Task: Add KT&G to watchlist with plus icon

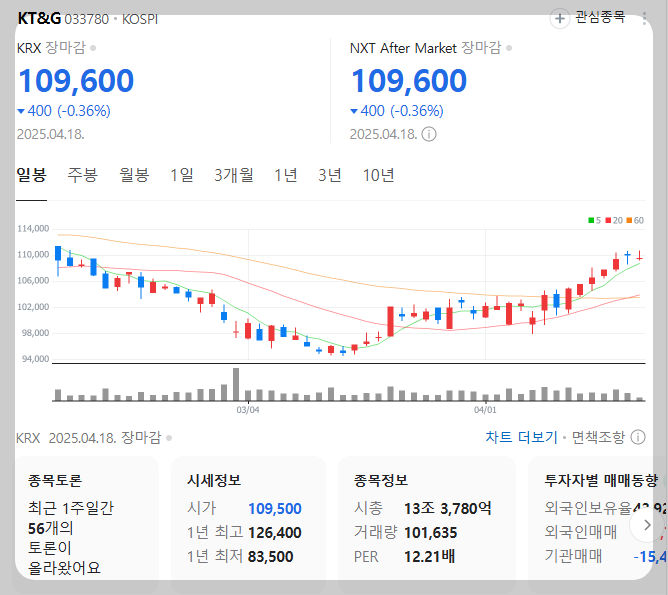Action: 560,19
